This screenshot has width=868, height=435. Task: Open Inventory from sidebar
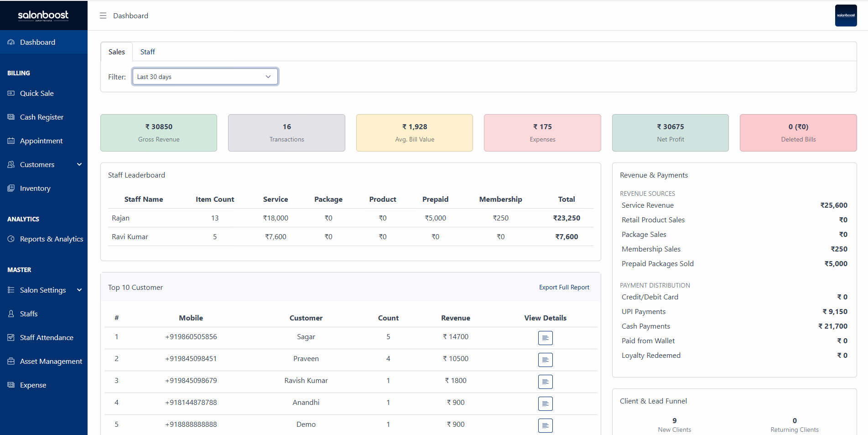(44, 188)
